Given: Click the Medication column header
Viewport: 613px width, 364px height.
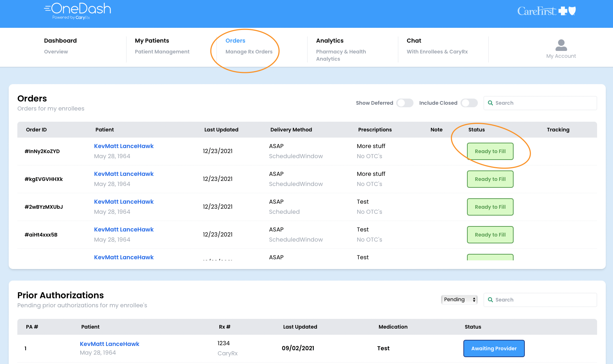Looking at the screenshot, I should [393, 327].
